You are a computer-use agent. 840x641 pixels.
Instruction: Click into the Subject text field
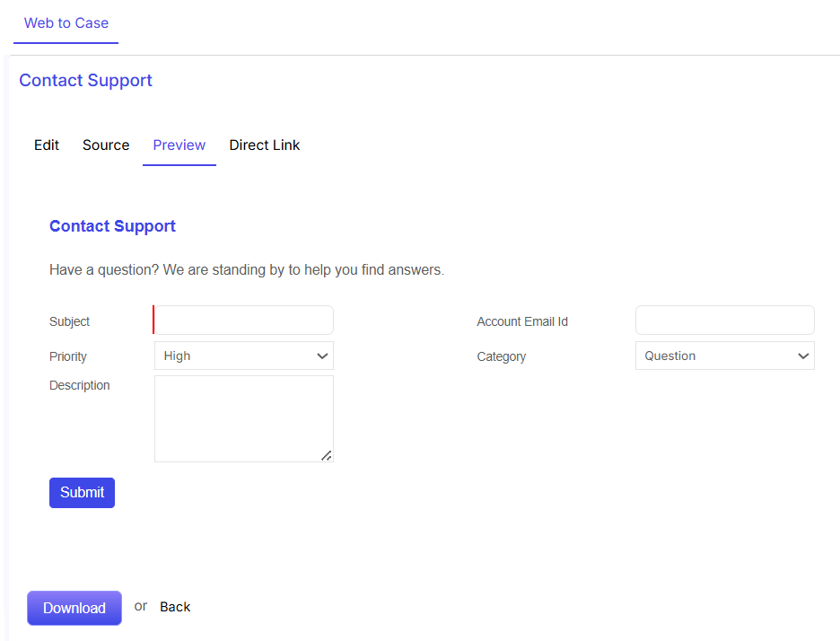(244, 320)
